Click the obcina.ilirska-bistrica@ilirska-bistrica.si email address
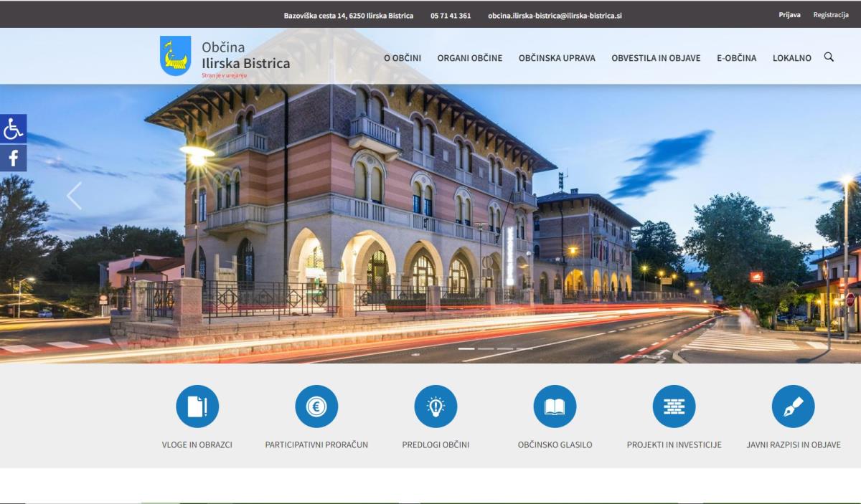Image resolution: width=861 pixels, height=504 pixels. click(x=555, y=15)
